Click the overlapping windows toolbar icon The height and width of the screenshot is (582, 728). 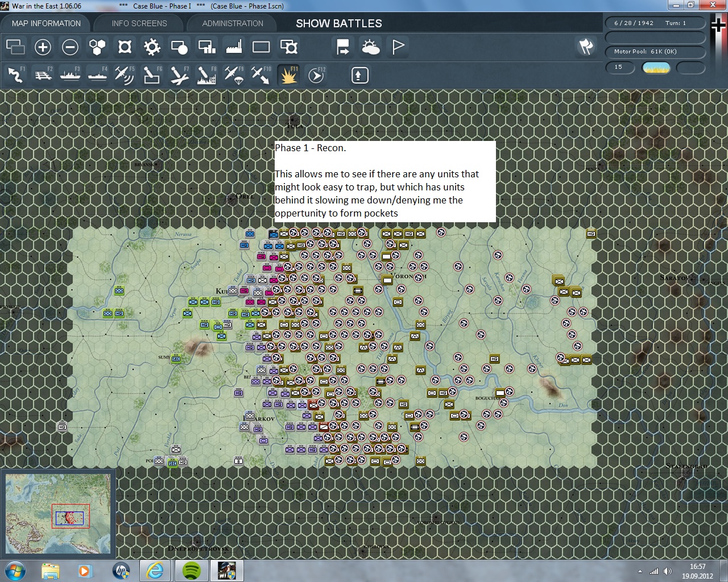[x=15, y=47]
